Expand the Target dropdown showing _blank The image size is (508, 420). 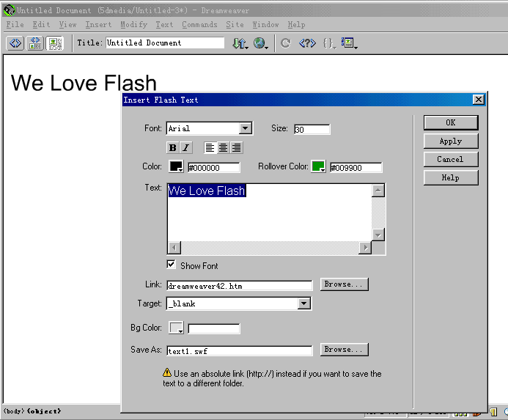(x=303, y=303)
